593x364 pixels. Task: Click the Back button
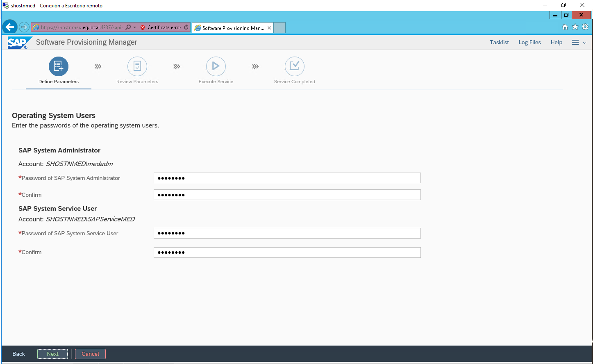[18, 354]
